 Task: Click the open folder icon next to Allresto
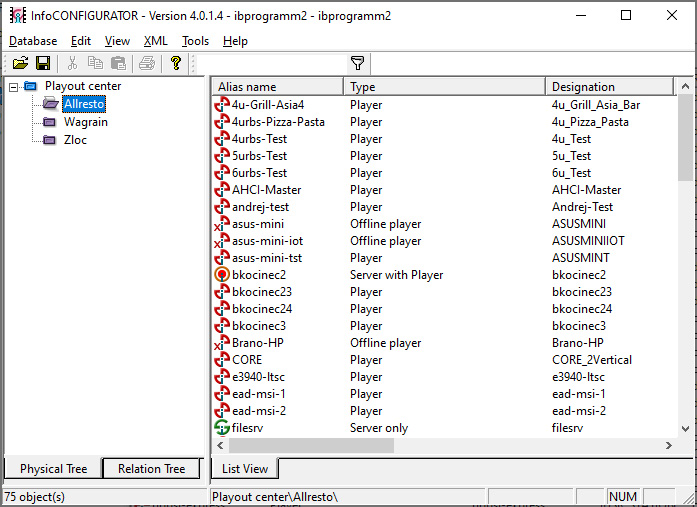pyautogui.click(x=50, y=104)
